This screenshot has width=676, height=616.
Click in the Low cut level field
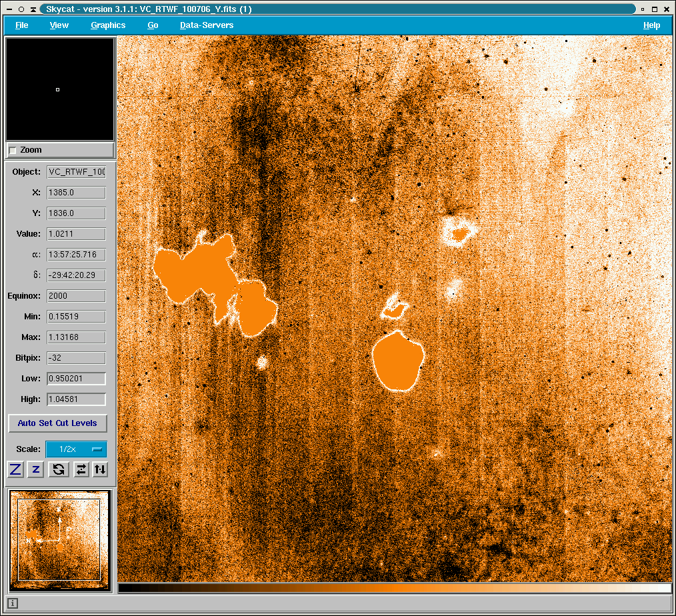76,379
